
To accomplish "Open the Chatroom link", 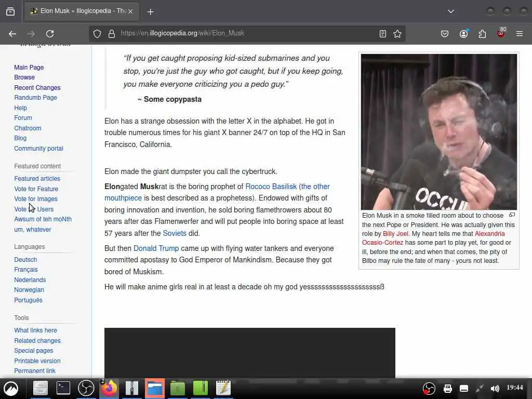I will coord(28,128).
